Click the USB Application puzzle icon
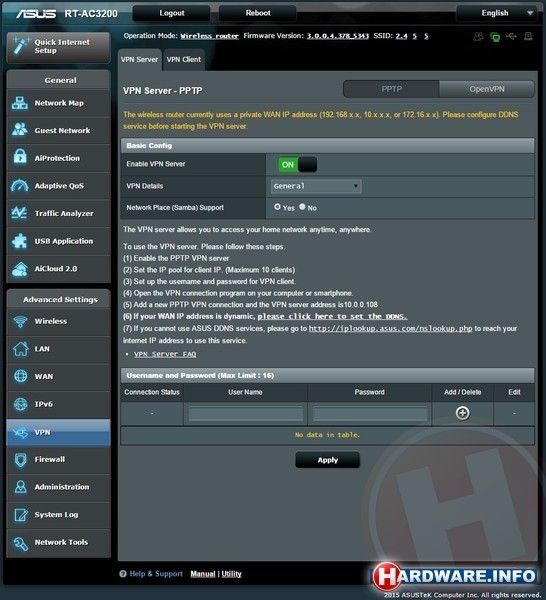The width and height of the screenshot is (546, 600). (x=19, y=241)
